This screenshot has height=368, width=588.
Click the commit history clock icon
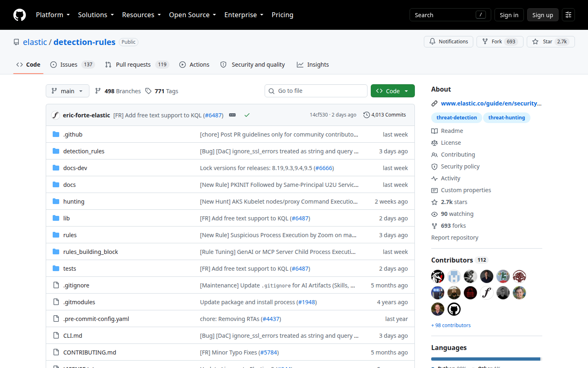coord(366,115)
